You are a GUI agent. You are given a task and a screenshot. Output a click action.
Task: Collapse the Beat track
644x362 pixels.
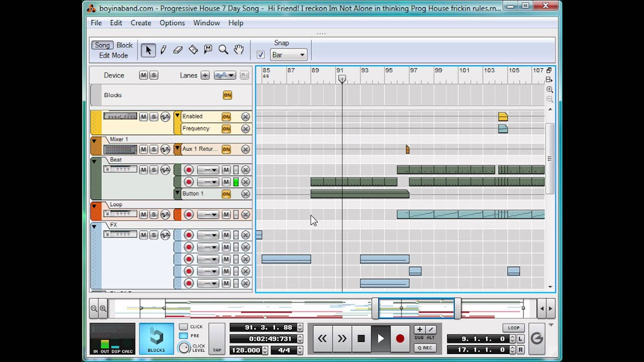click(94, 161)
